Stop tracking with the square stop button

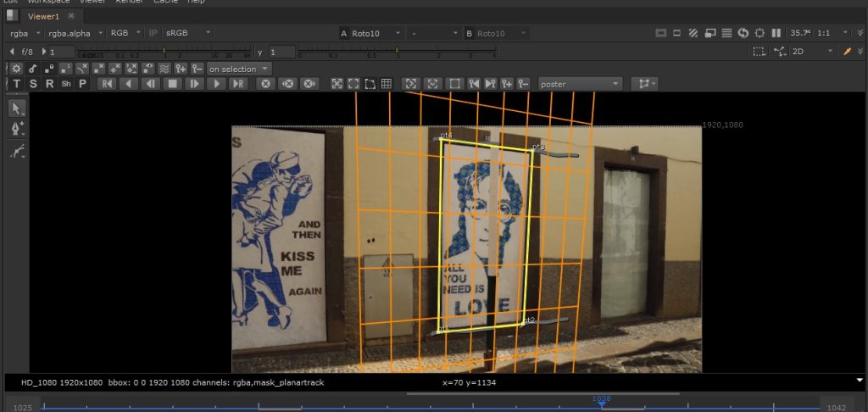click(x=173, y=84)
